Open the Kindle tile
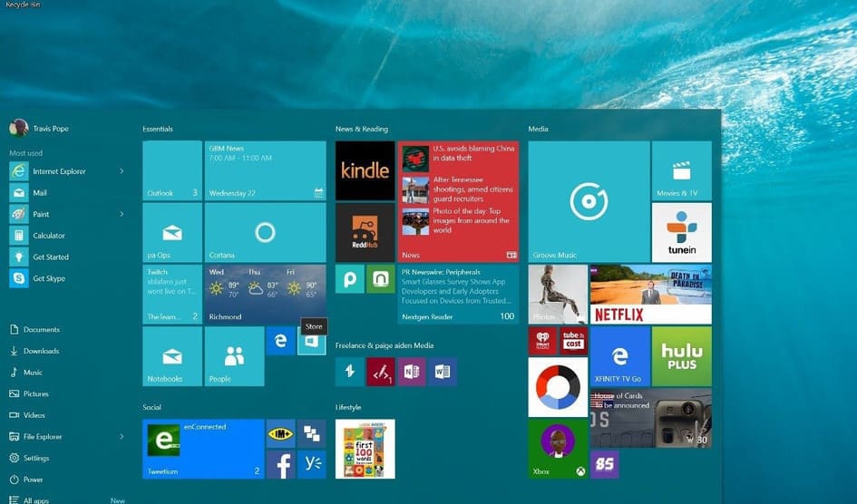The height and width of the screenshot is (504, 857). coord(365,171)
